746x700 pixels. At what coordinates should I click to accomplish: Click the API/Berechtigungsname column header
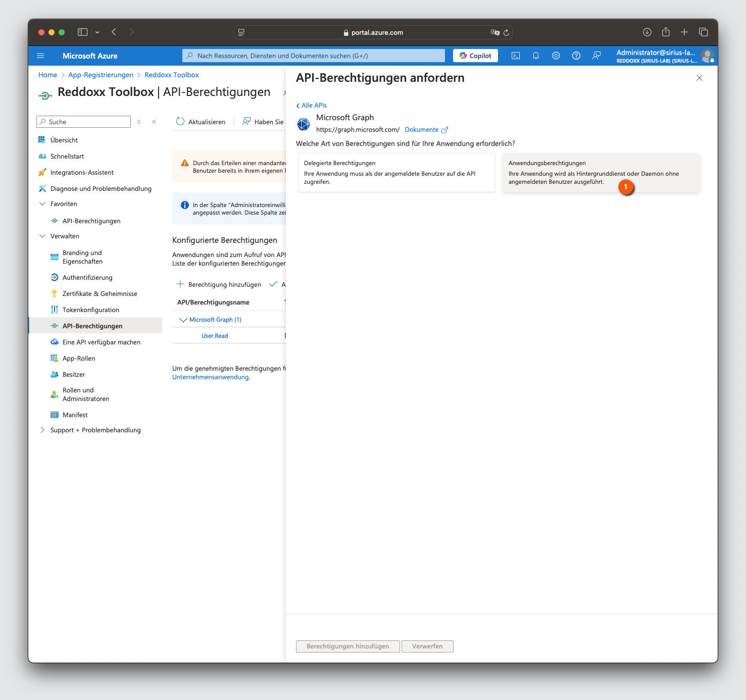tap(213, 303)
